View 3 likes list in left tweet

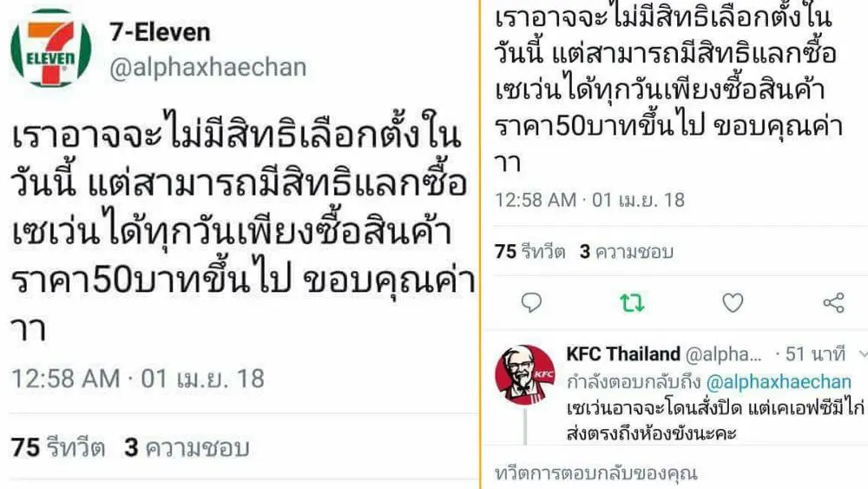187,447
